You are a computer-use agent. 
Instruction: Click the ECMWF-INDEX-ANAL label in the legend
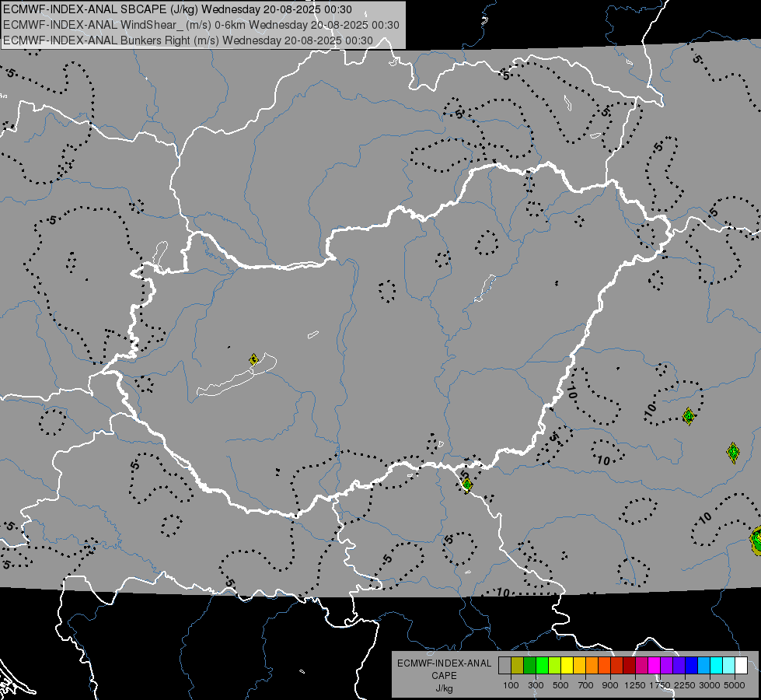coord(444,663)
